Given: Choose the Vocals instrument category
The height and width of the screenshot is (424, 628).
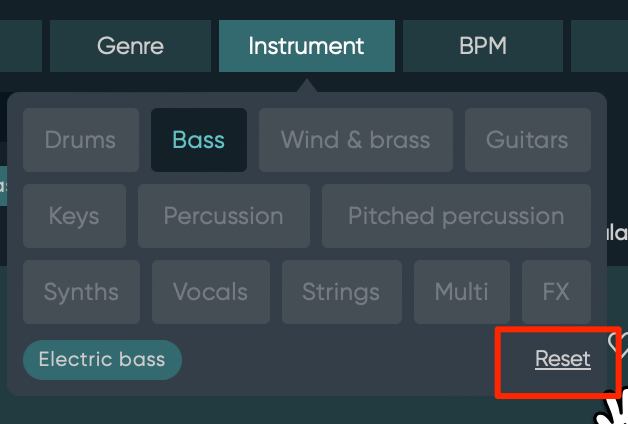Looking at the screenshot, I should (211, 292).
